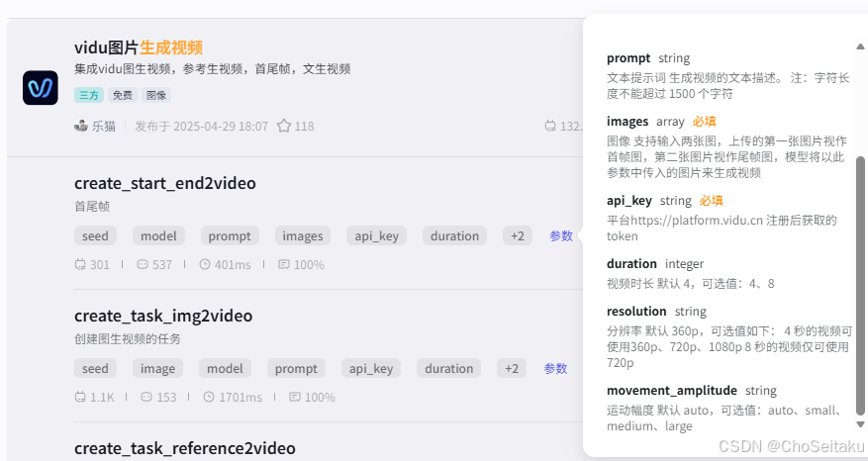Click the 图像 tag
This screenshot has height=461, width=868.
coord(156,95)
